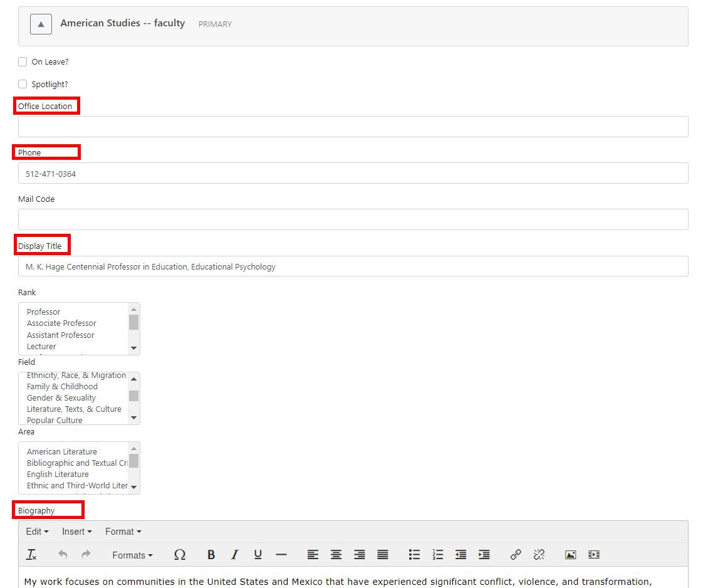Toggle underline formatting

(x=258, y=555)
